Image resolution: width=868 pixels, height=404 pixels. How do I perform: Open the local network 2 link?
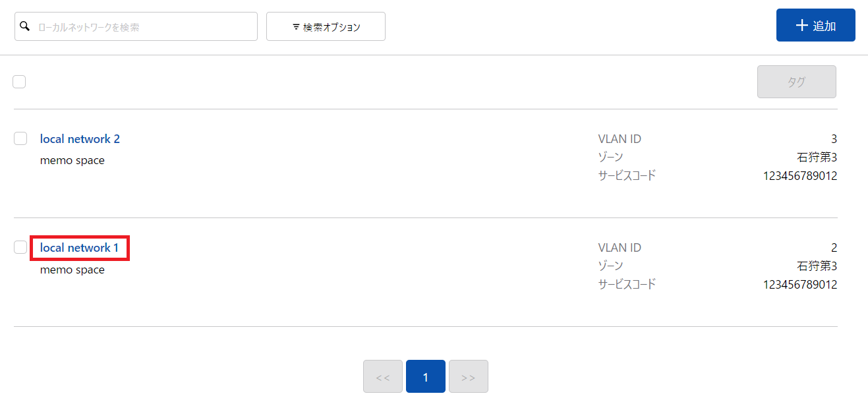(80, 139)
